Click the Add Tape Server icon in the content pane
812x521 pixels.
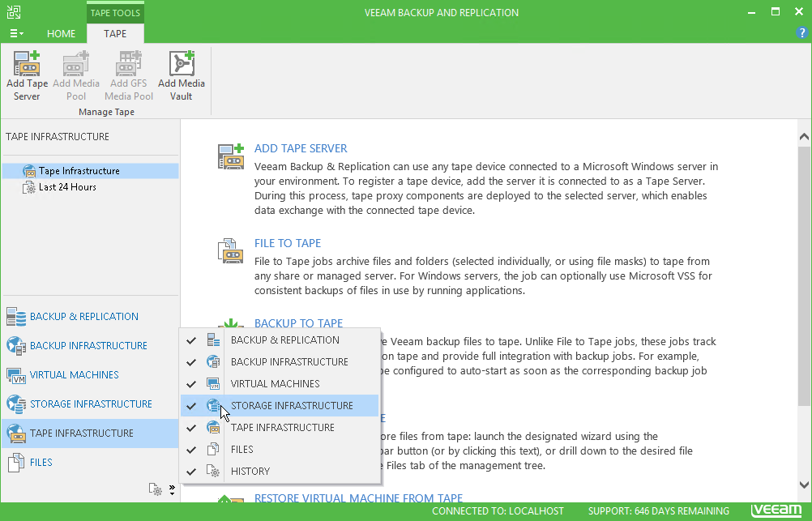230,156
